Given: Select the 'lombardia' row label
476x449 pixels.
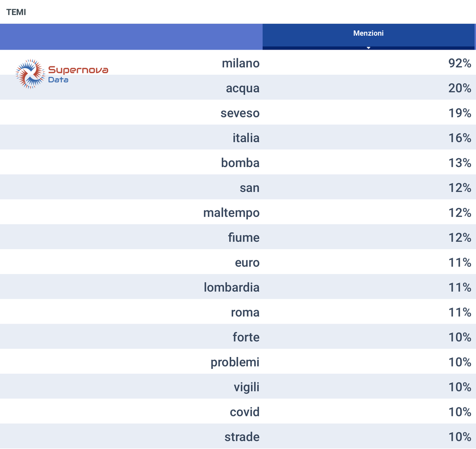Looking at the screenshot, I should (232, 287).
